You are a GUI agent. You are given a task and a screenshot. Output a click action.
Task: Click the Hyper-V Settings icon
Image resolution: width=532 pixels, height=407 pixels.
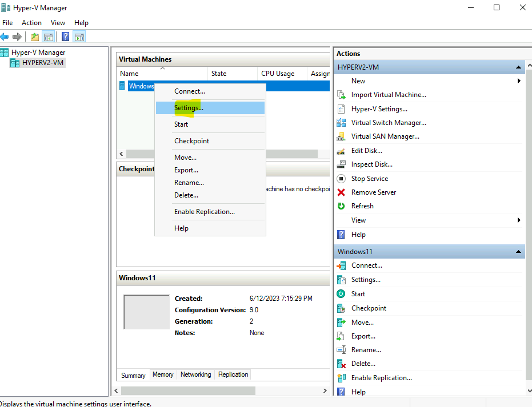tap(341, 109)
